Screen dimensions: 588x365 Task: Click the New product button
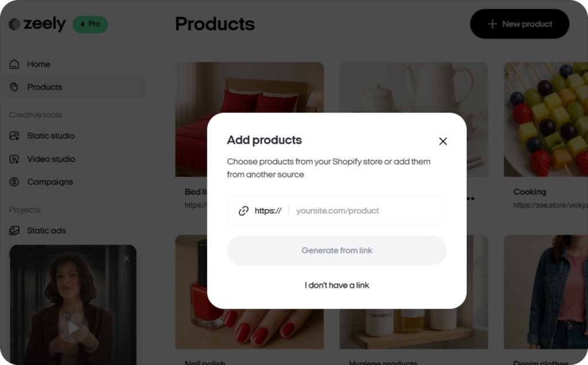(x=519, y=24)
